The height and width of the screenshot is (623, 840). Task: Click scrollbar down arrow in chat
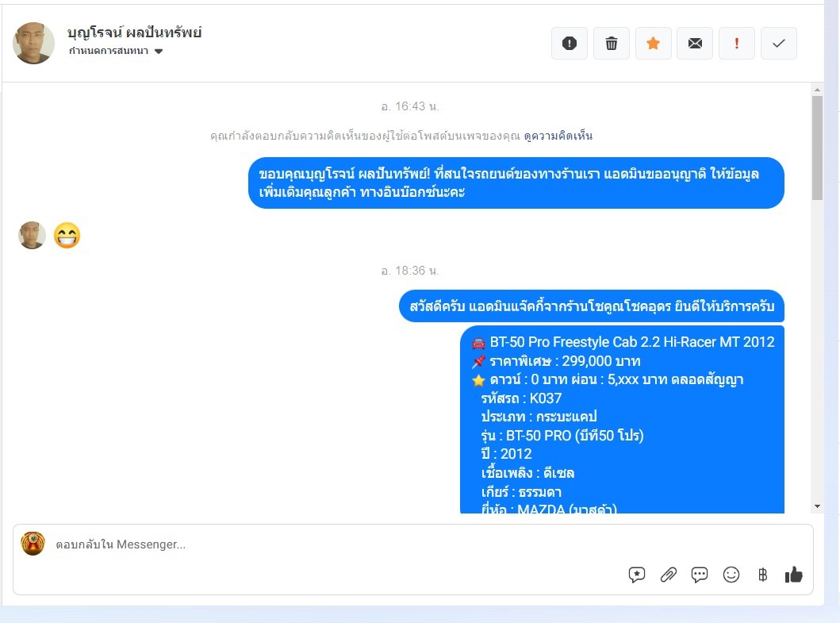817,506
